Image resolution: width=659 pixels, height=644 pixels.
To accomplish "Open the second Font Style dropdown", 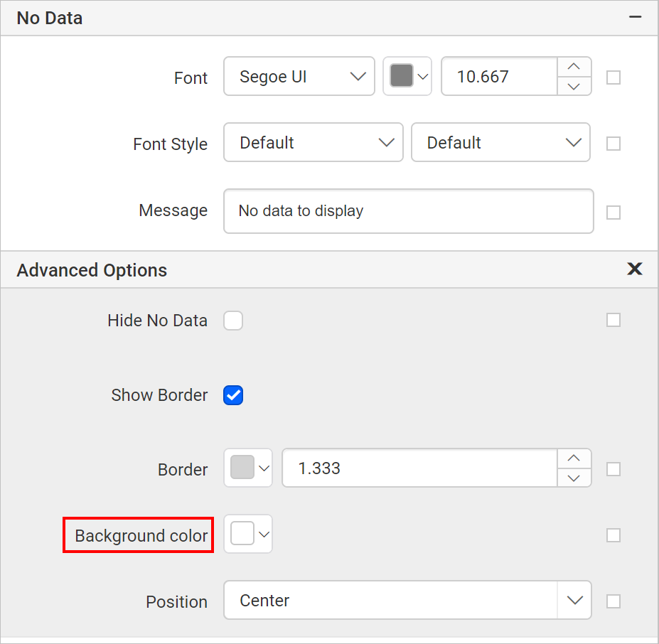I will [x=500, y=142].
